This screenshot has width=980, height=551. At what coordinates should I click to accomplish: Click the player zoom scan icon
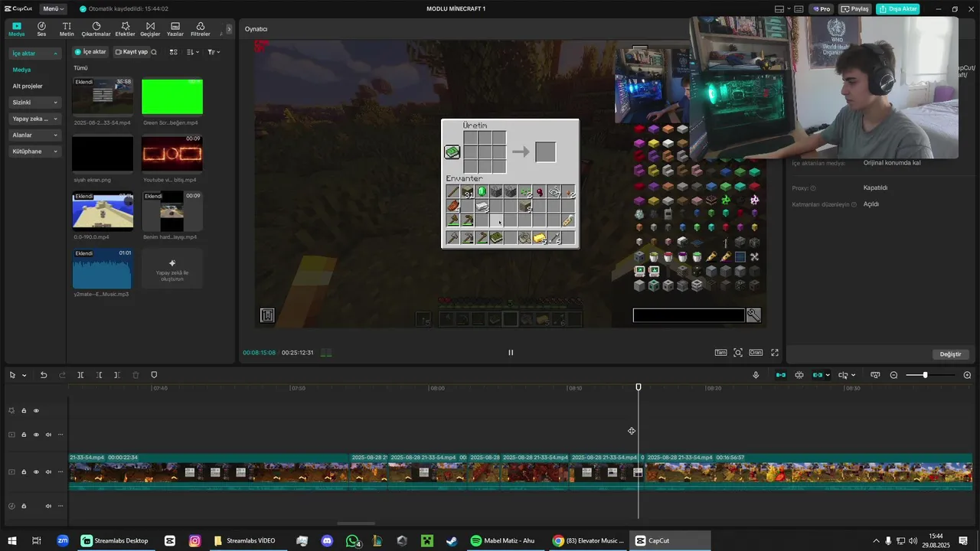point(738,353)
